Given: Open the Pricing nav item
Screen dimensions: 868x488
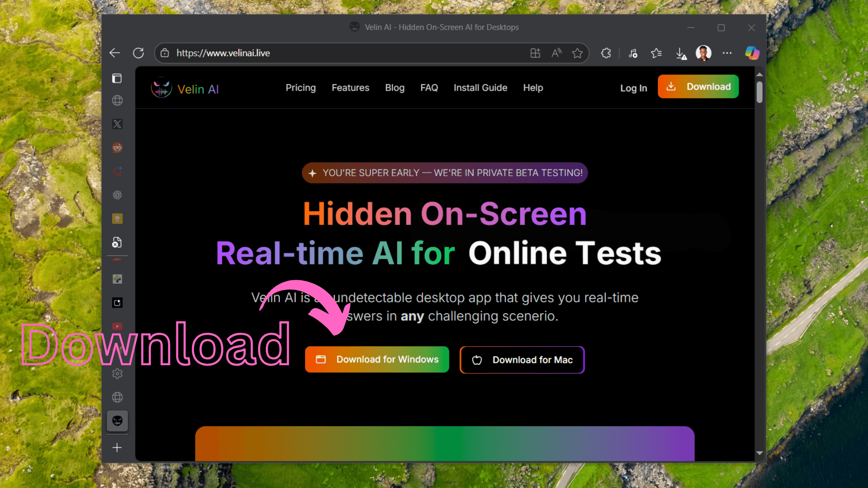Looking at the screenshot, I should pos(301,88).
